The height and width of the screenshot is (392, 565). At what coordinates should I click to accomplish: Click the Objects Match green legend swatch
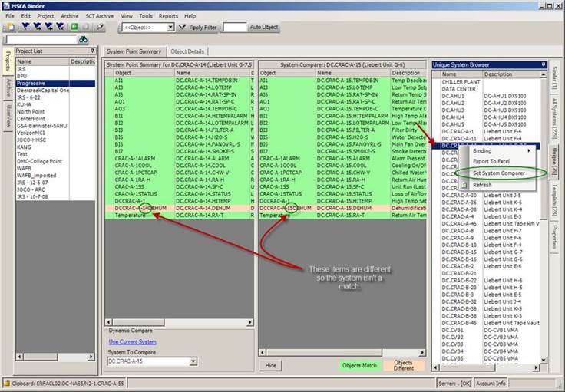point(359,365)
